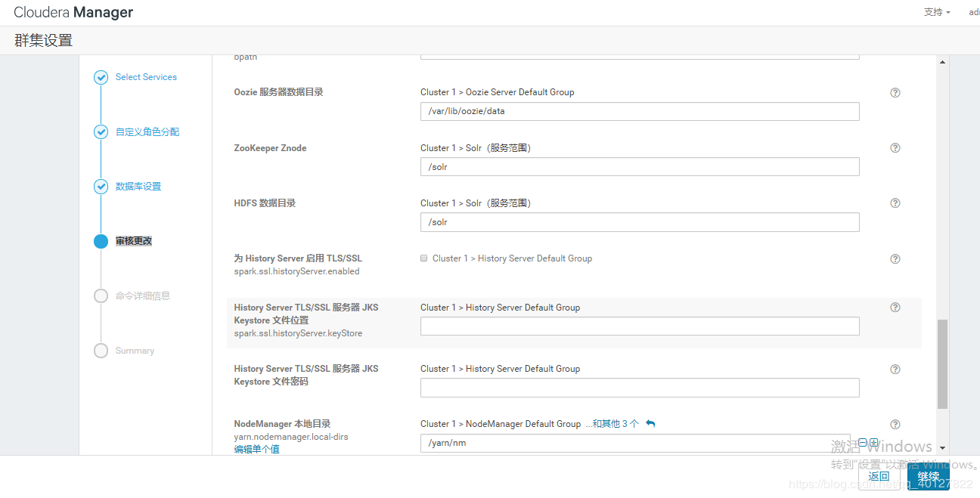Click the minus icon to remove /yarn/nm entry
980x498 pixels.
[x=862, y=443]
